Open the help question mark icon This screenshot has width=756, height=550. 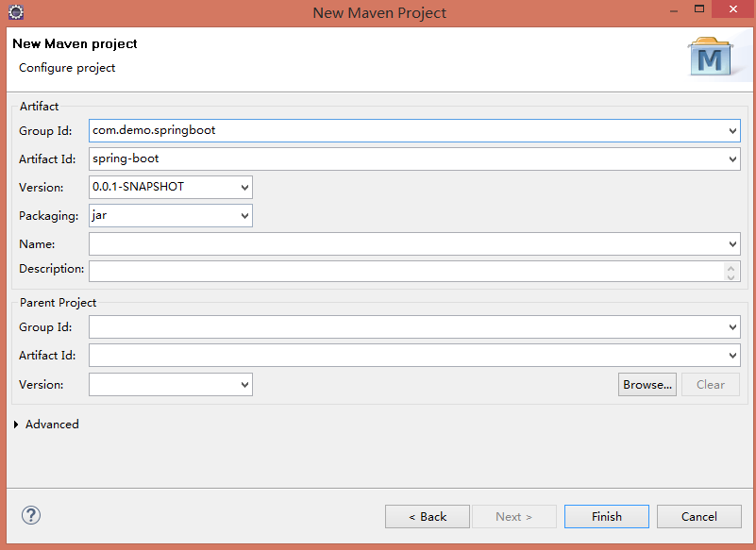click(31, 515)
